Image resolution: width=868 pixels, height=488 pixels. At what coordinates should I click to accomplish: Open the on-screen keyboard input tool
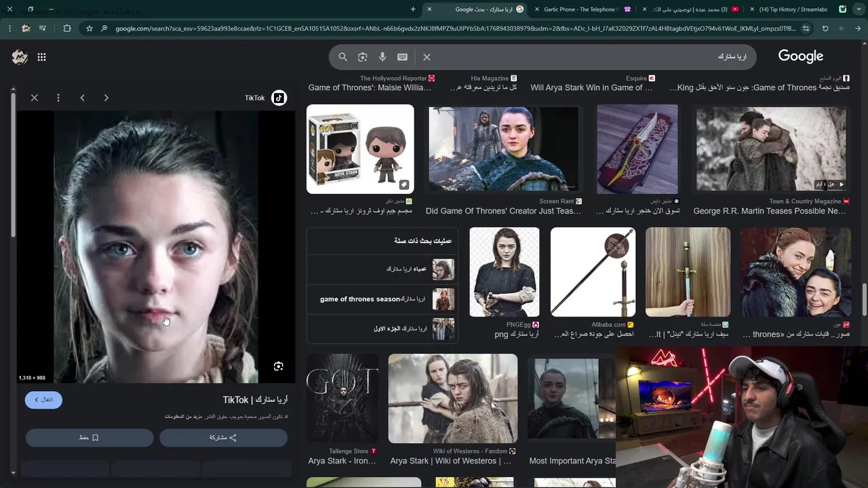click(x=402, y=57)
